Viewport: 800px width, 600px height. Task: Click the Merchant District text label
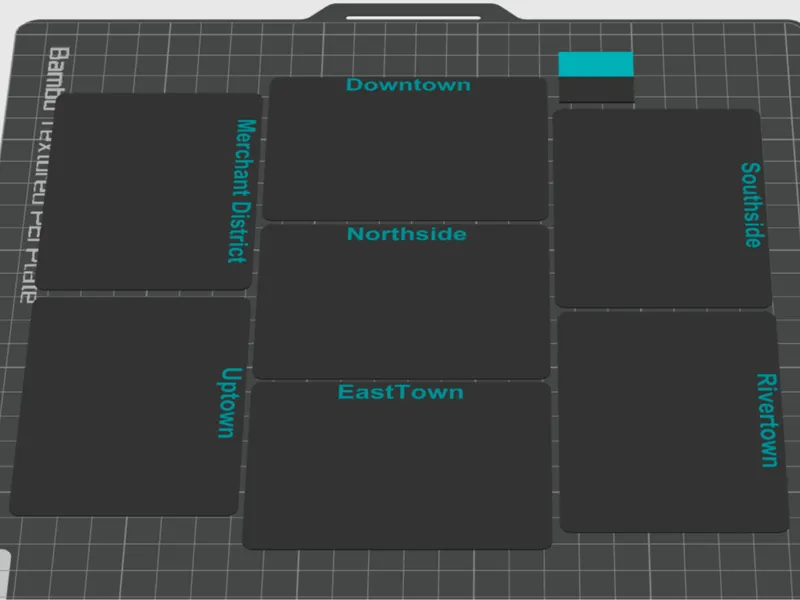(x=242, y=191)
